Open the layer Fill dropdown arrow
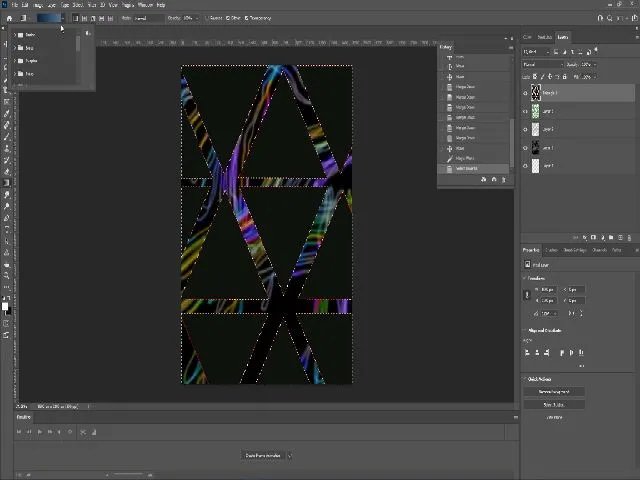 [595, 77]
